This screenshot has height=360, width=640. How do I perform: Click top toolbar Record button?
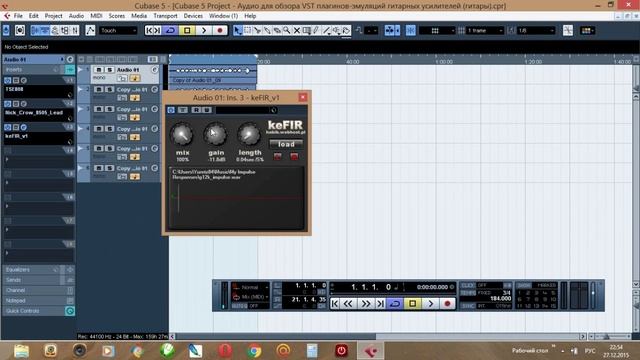[x=220, y=31]
